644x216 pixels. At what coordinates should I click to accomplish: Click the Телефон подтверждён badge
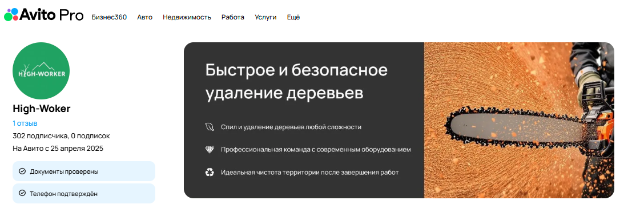[x=84, y=193]
